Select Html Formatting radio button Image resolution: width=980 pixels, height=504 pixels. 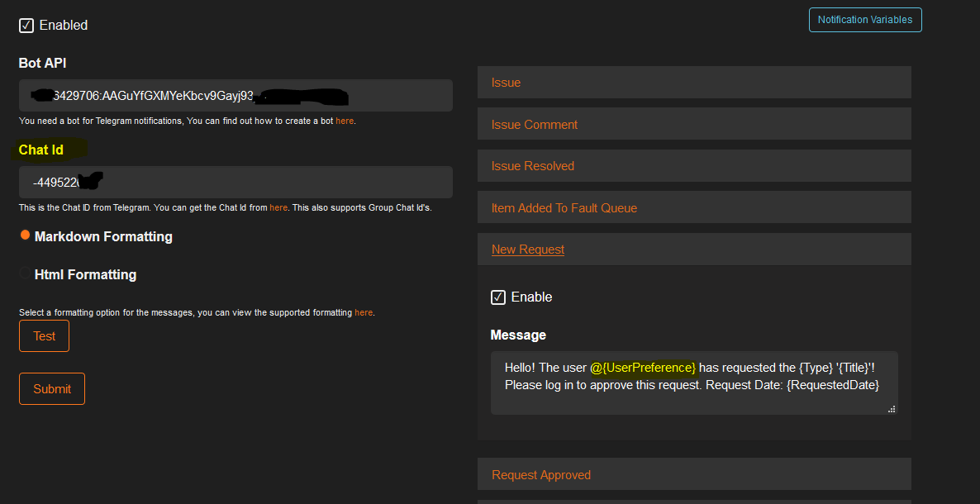click(x=25, y=273)
